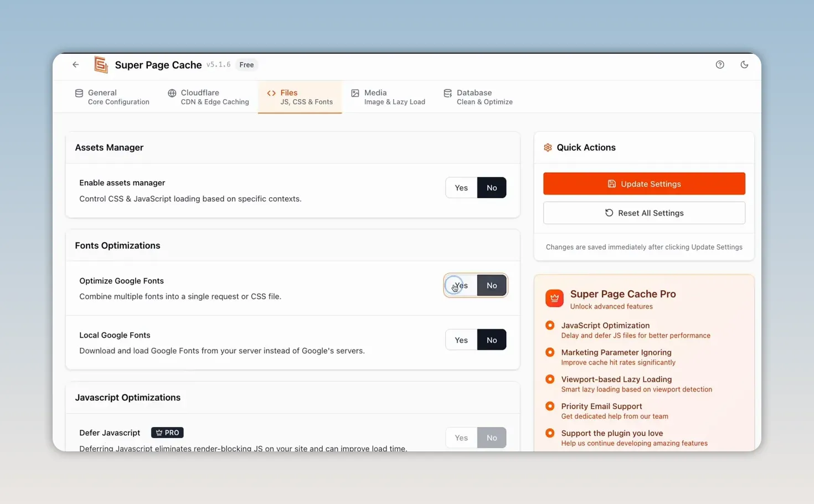Select the Files JS, CSS & Fonts tab
This screenshot has height=504, width=814.
pyautogui.click(x=300, y=97)
